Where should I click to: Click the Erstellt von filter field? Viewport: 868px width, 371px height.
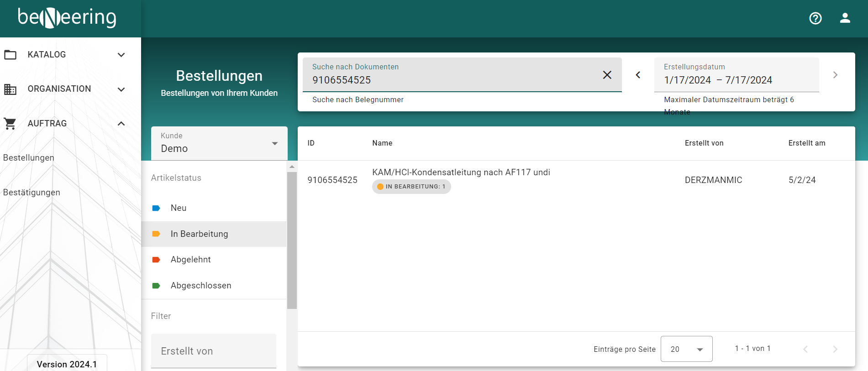pos(214,351)
